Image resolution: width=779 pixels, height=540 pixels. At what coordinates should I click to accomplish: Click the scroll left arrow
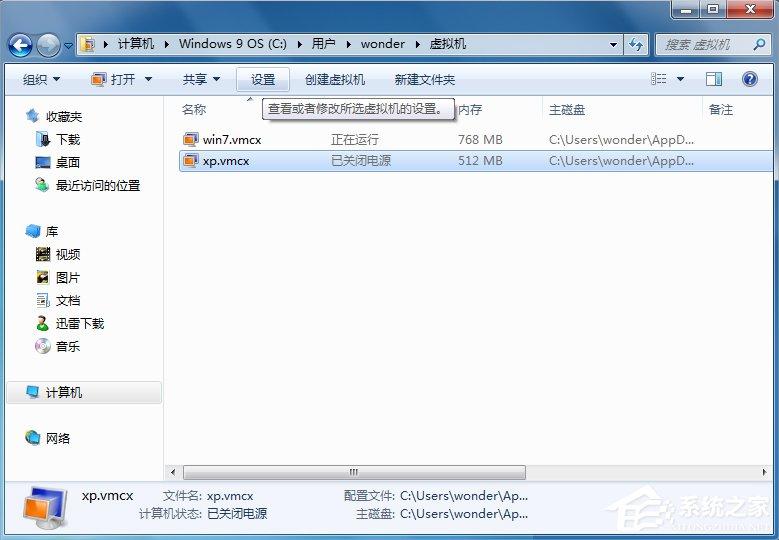(x=172, y=472)
